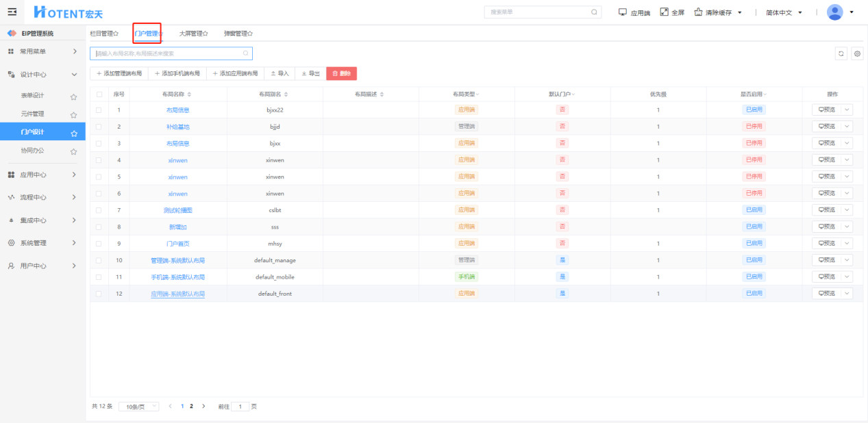Click the red 删除 button
Image resolution: width=868 pixels, height=423 pixels.
[341, 73]
